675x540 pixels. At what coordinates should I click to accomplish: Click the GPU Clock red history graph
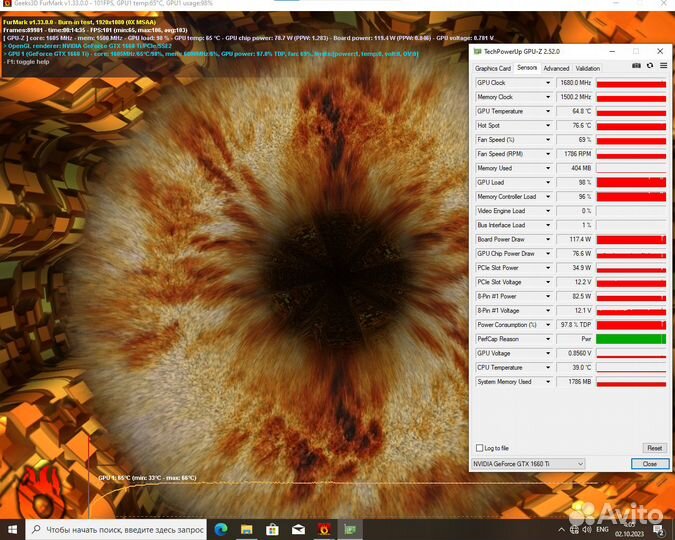coord(631,83)
